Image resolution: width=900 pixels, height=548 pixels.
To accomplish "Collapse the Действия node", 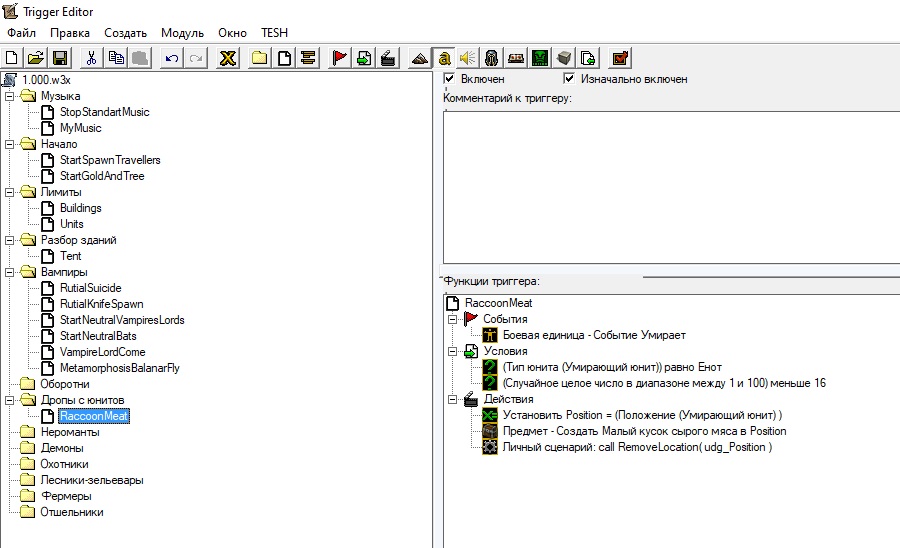I will (x=452, y=399).
